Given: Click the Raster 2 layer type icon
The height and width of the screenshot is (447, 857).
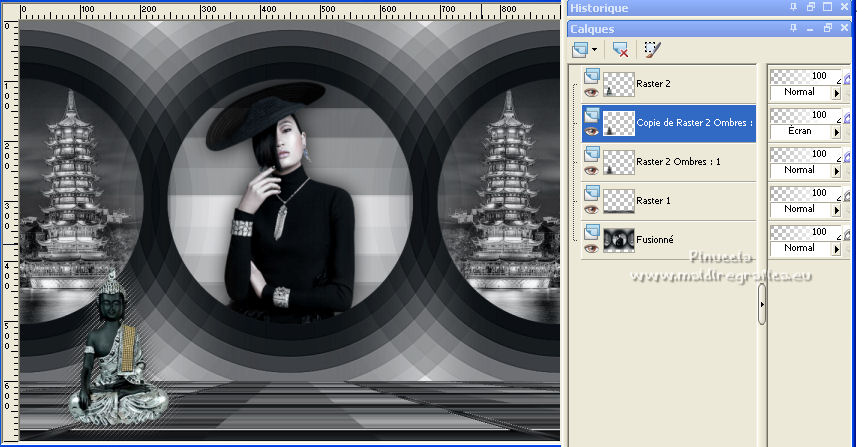Looking at the screenshot, I should (592, 76).
